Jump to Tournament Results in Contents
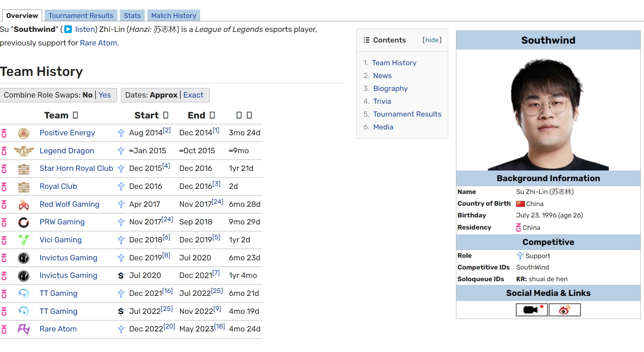Image resolution: width=644 pixels, height=352 pixels. pos(407,114)
